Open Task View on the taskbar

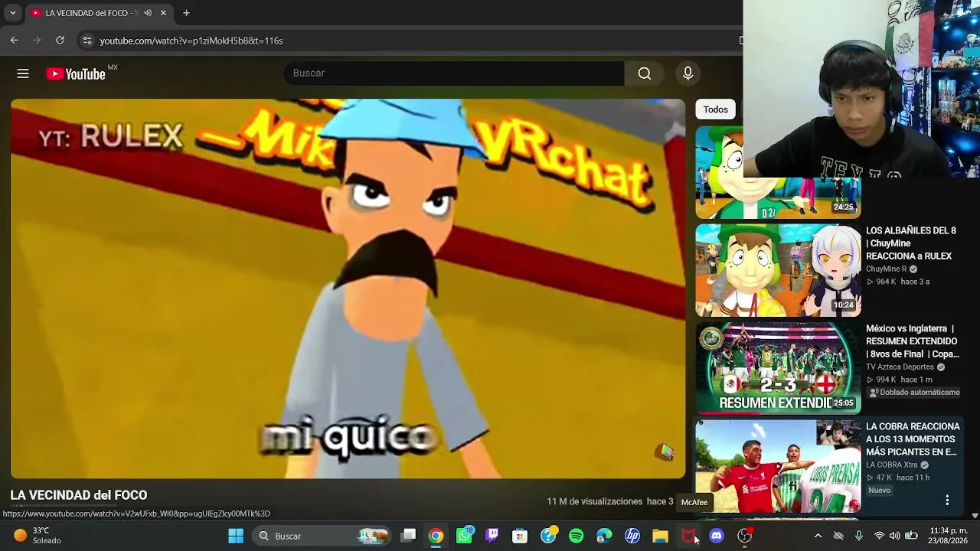409,536
